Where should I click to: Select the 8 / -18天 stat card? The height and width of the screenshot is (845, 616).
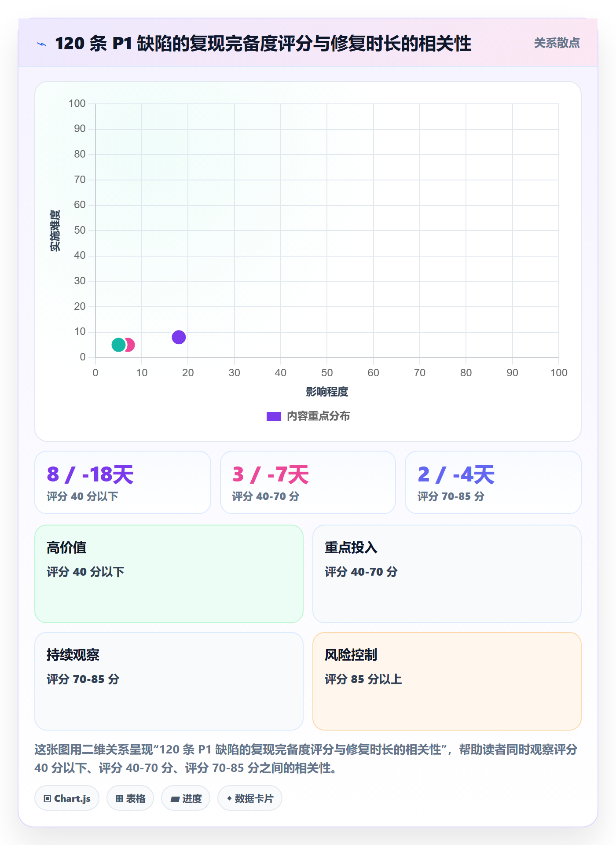pos(123,482)
